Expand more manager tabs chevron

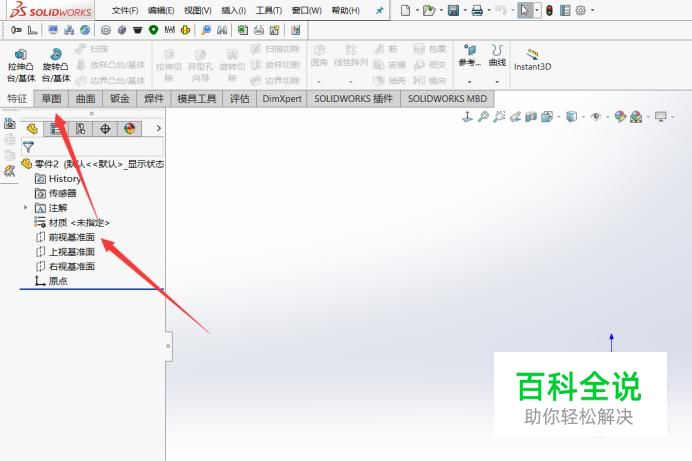(x=158, y=128)
